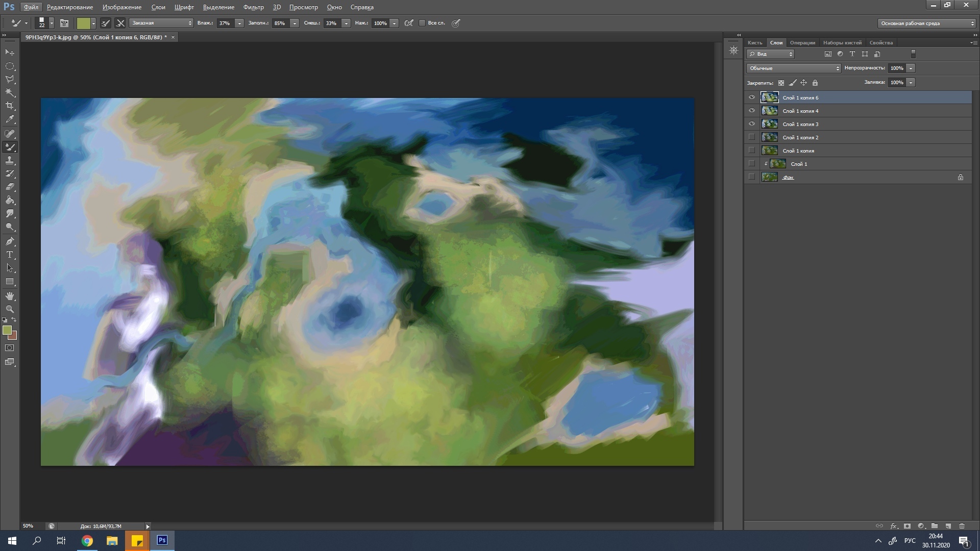Open the 'Заказная' mixer preset dropdown
This screenshot has height=551, width=980.
point(161,23)
